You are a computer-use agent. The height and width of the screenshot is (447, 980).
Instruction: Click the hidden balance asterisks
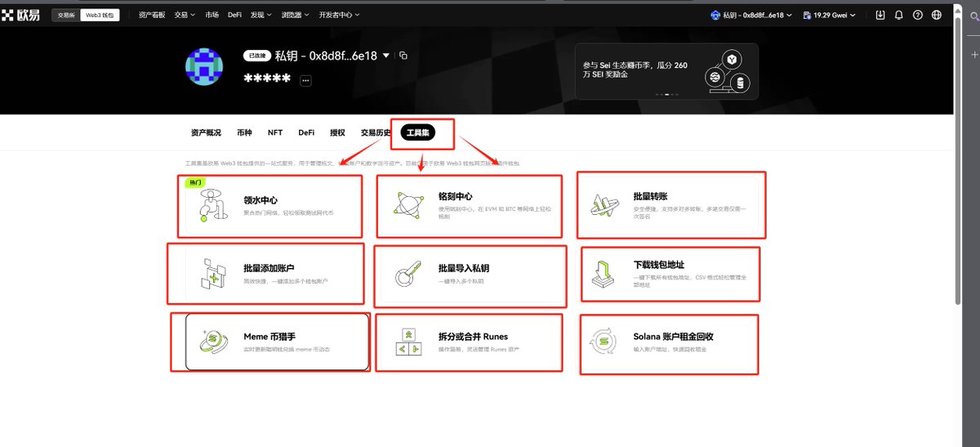click(x=268, y=79)
